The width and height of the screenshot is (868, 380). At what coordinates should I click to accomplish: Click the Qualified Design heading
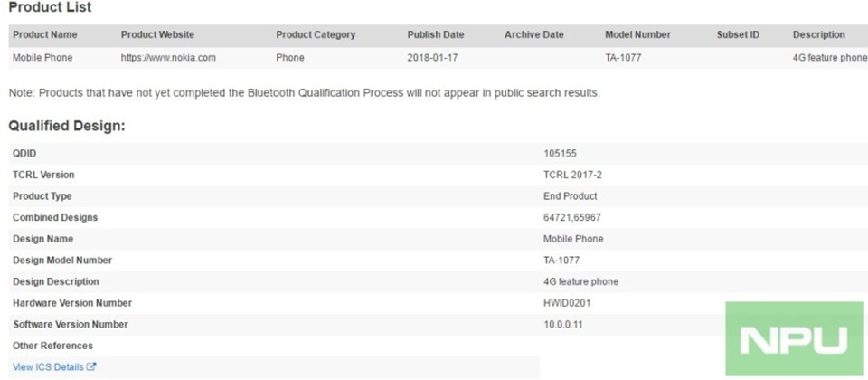click(67, 127)
